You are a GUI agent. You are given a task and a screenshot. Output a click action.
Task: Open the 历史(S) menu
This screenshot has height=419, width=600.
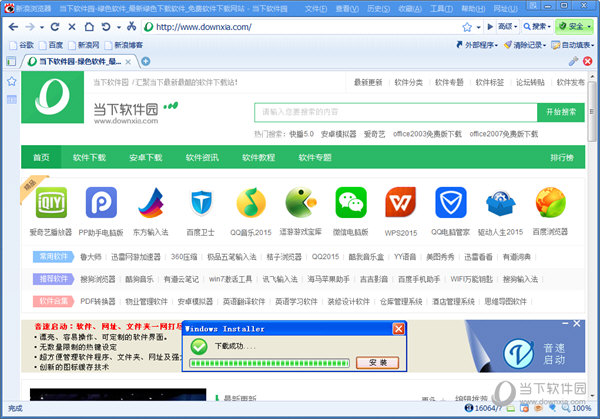(378, 8)
